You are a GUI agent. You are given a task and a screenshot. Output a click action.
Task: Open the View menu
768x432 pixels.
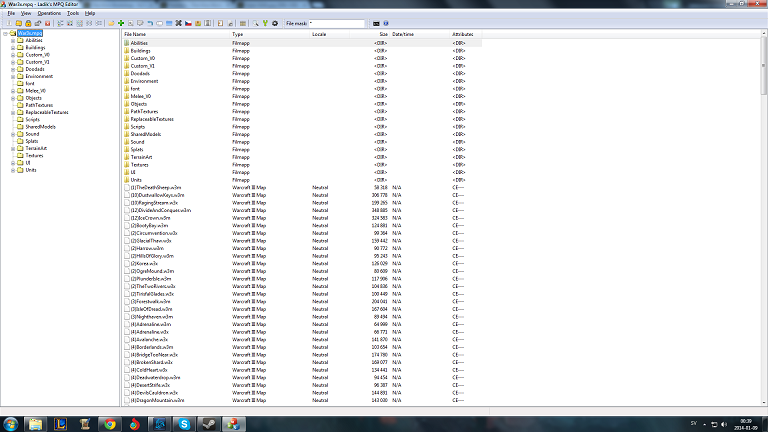26,13
